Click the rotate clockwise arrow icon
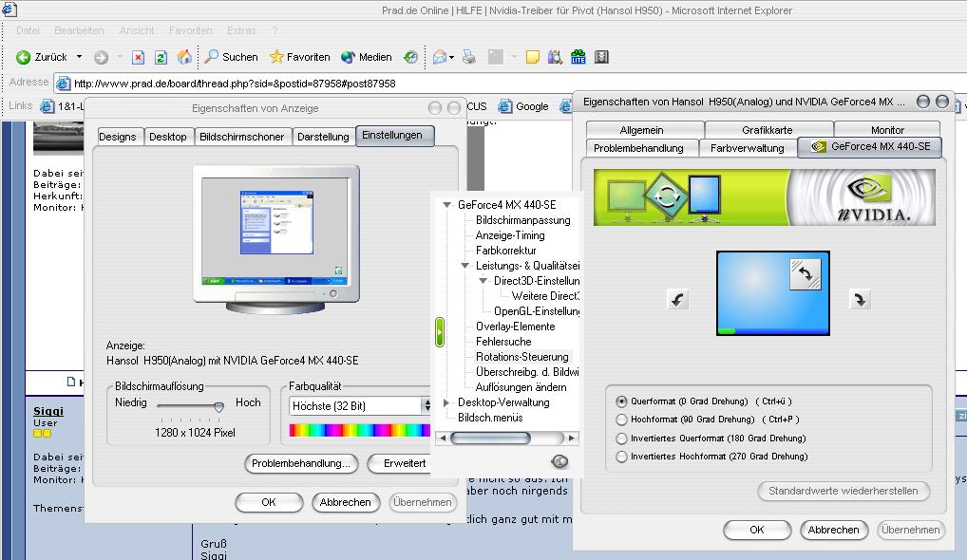 859,300
